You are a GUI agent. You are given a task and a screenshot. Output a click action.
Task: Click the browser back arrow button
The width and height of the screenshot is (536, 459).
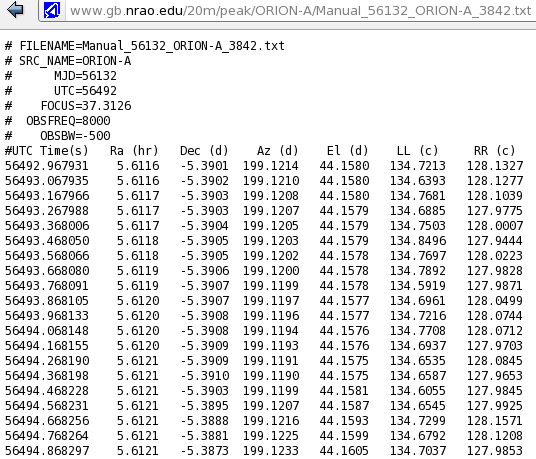pyautogui.click(x=15, y=9)
